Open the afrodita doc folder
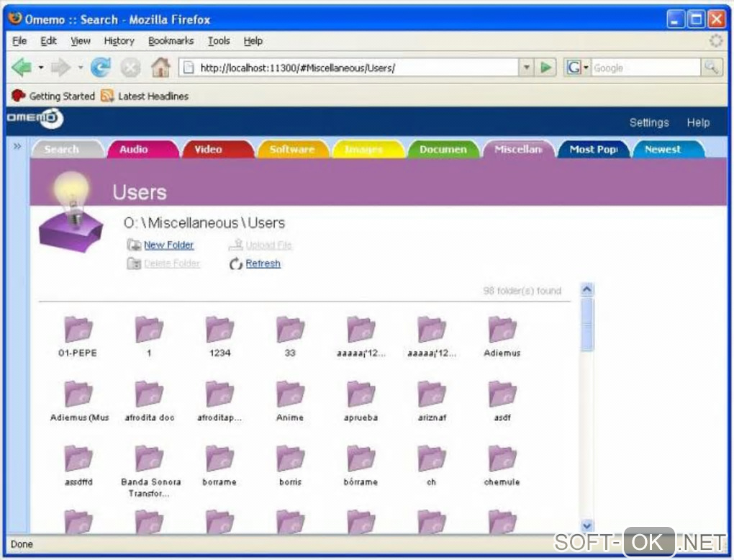The height and width of the screenshot is (560, 734). [150, 401]
